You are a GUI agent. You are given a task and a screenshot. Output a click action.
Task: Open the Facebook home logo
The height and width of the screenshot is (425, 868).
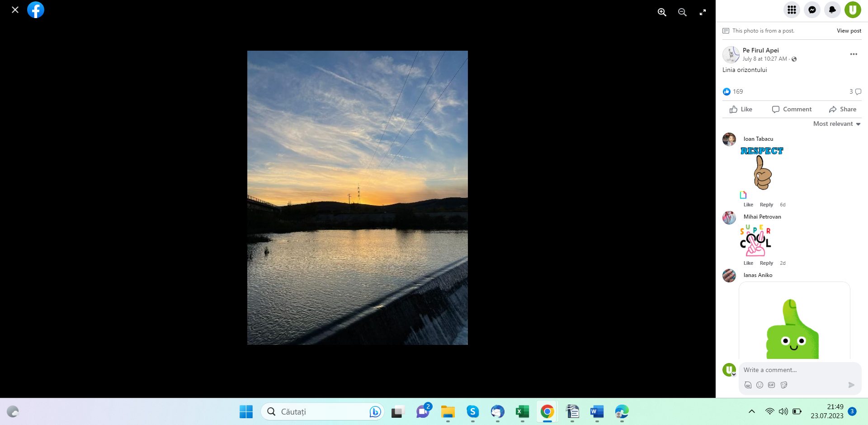point(36,10)
